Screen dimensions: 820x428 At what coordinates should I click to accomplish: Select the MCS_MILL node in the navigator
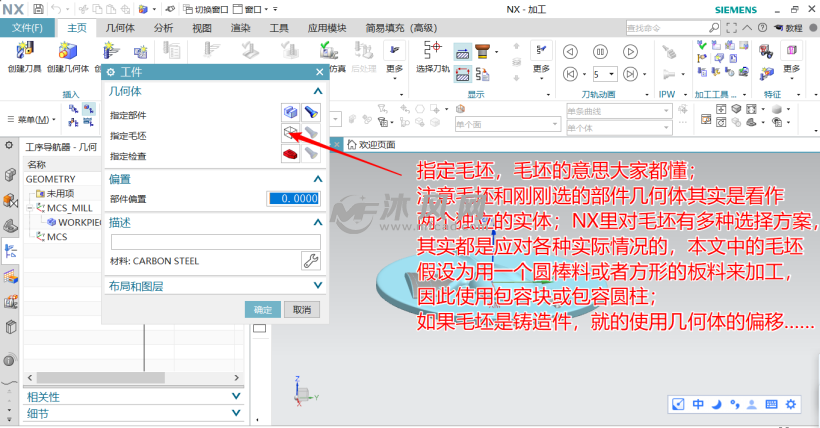(x=70, y=208)
